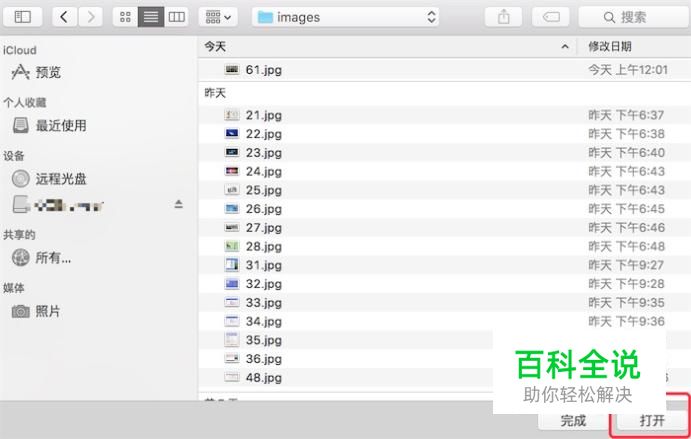
Task: Open 照片 in the media section
Action: (x=47, y=311)
